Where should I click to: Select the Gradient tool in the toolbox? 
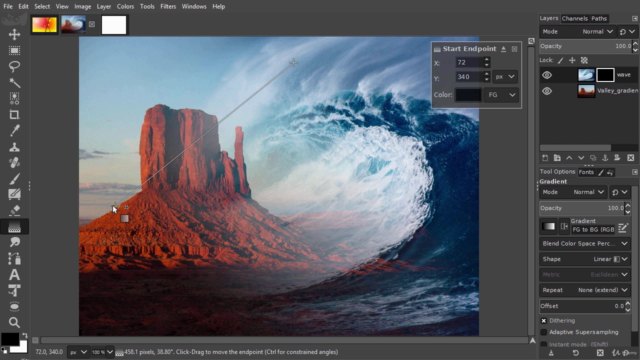(14, 227)
